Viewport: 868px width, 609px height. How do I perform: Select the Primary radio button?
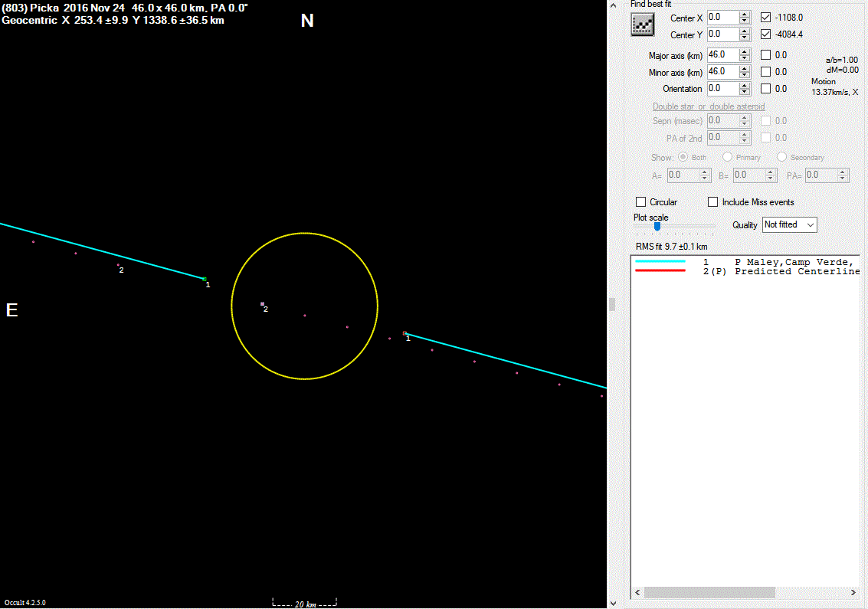[727, 157]
